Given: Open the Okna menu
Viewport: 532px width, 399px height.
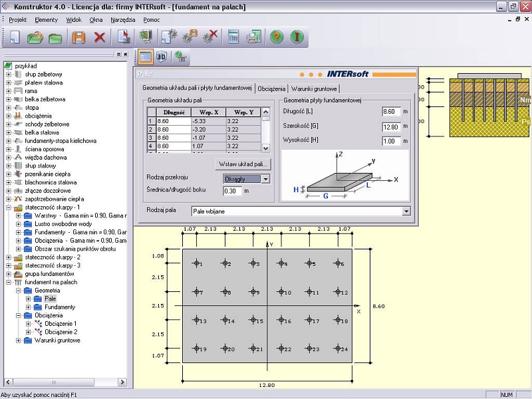Looking at the screenshot, I should [x=96, y=20].
